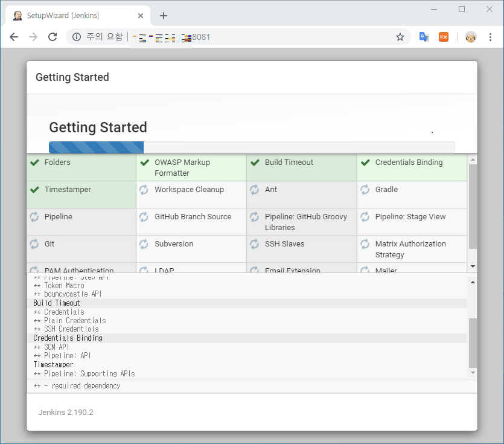Click the browser forward arrow
This screenshot has width=504, height=444.
pyautogui.click(x=33, y=37)
